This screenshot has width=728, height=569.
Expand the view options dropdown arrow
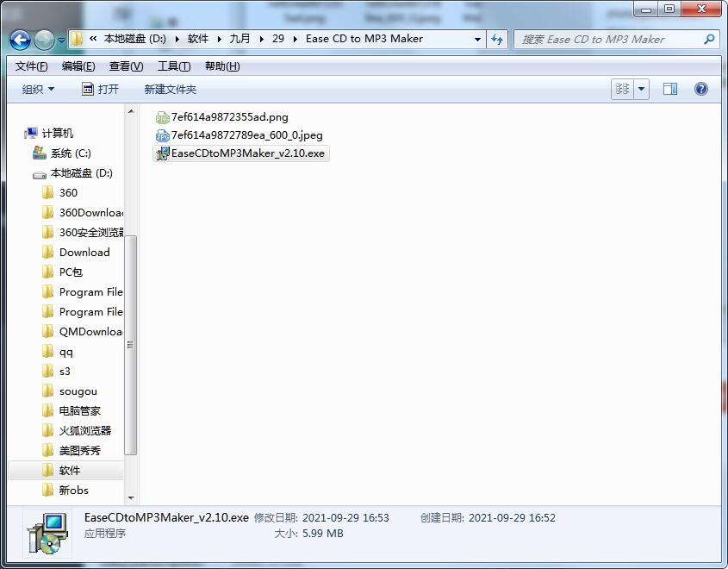pos(641,88)
